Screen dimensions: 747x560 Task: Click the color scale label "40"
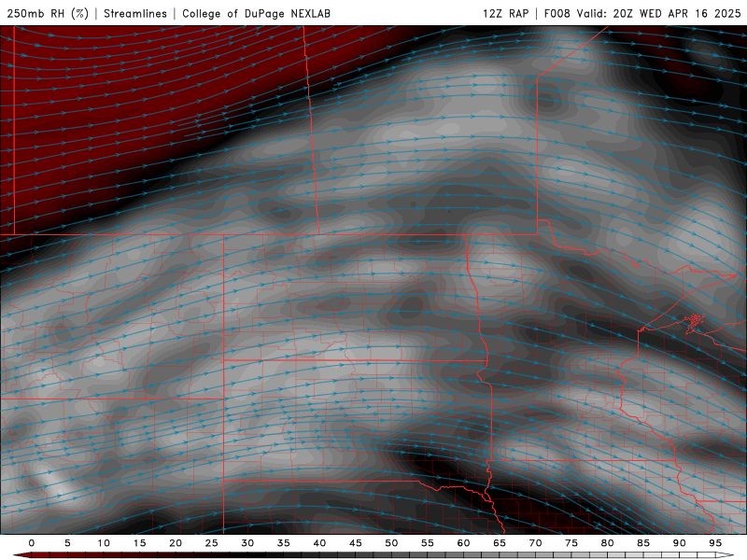(x=319, y=543)
